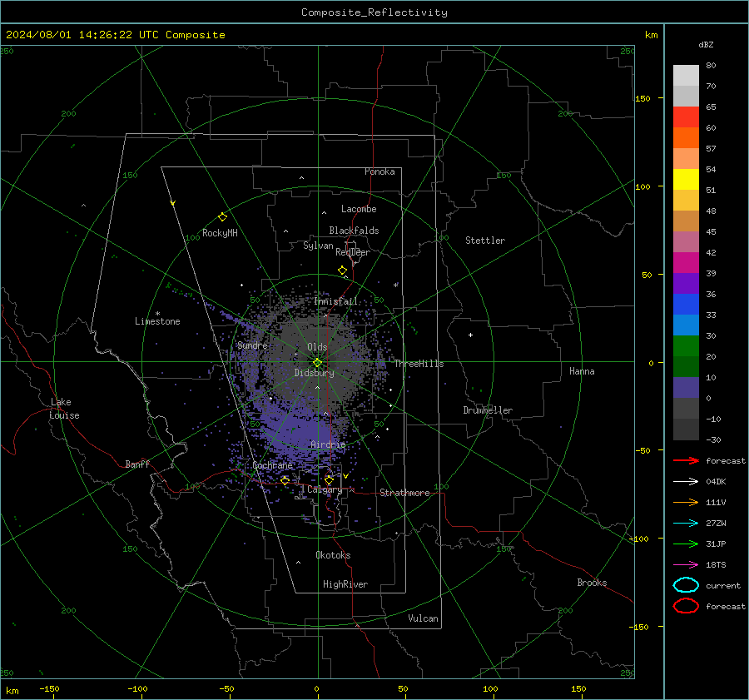This screenshot has height=700, width=749.
Task: Click the white plus marker west of Hanna
Action: tap(470, 335)
